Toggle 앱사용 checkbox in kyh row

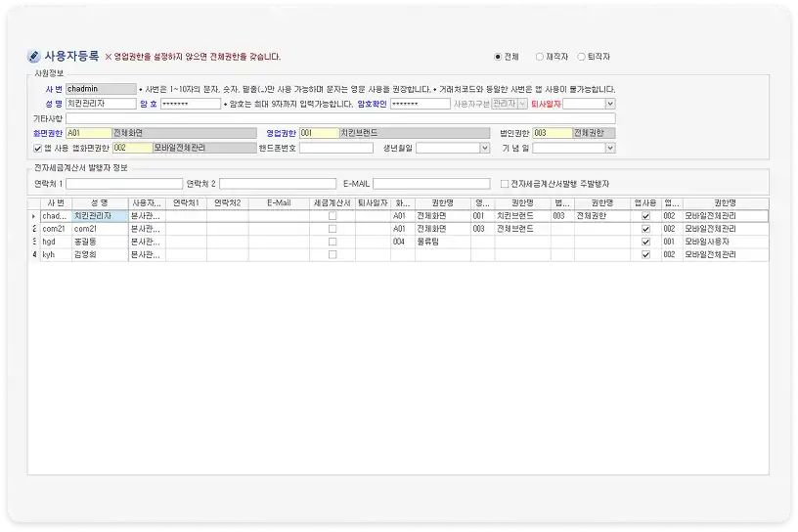(x=645, y=254)
